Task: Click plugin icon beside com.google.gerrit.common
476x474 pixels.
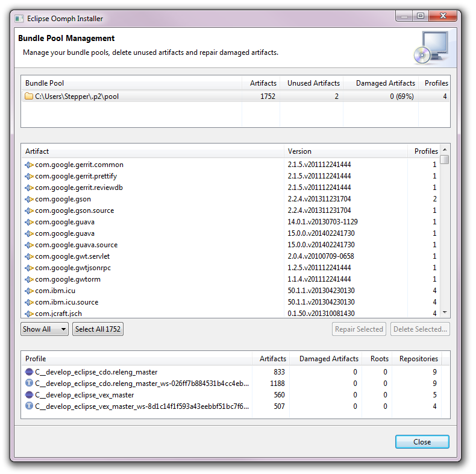Action: click(29, 165)
